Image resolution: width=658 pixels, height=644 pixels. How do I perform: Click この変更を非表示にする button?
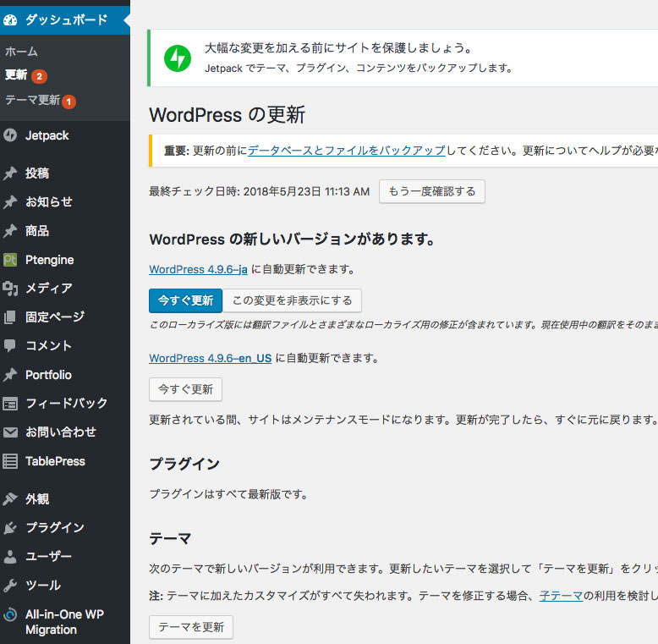(x=292, y=300)
